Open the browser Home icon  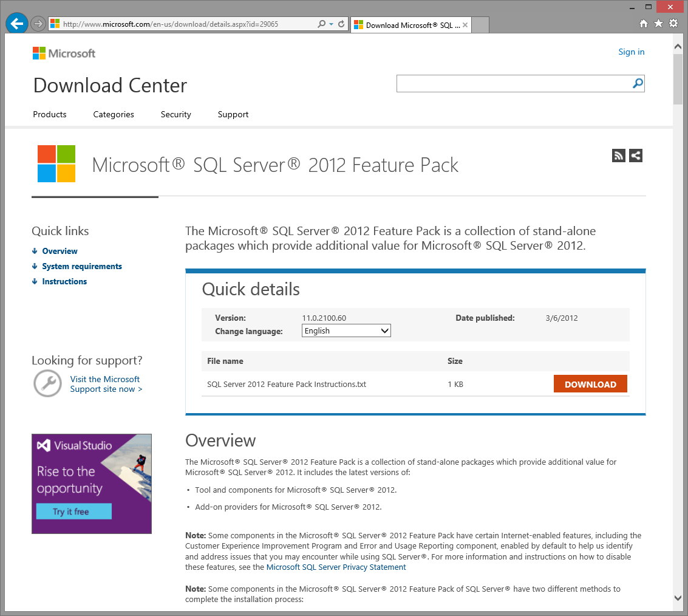(x=644, y=24)
